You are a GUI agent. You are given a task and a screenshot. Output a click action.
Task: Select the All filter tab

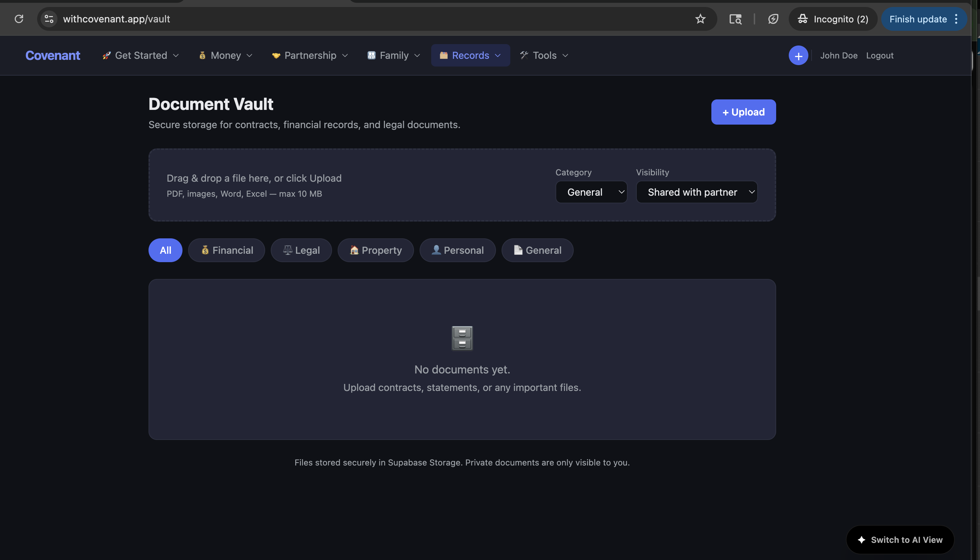coord(165,250)
